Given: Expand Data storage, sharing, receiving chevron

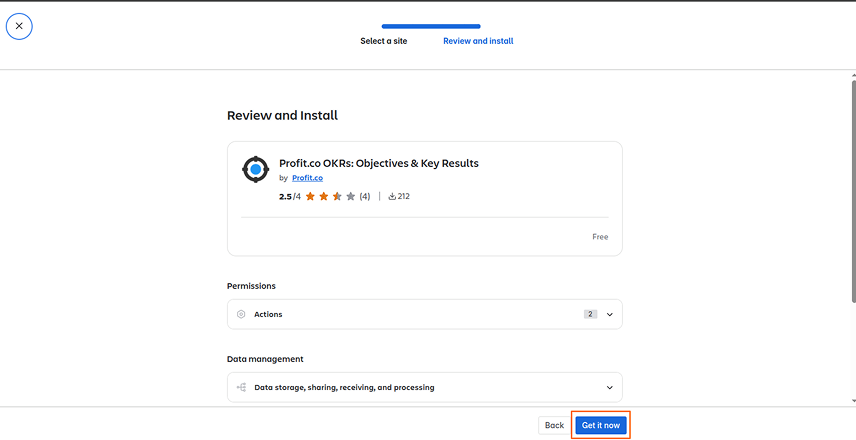Looking at the screenshot, I should click(x=610, y=388).
